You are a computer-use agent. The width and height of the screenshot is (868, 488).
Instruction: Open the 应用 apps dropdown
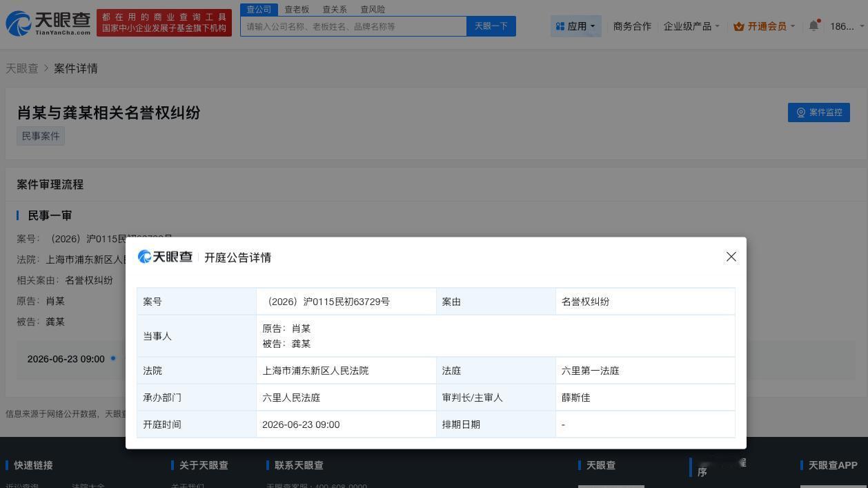tap(576, 26)
